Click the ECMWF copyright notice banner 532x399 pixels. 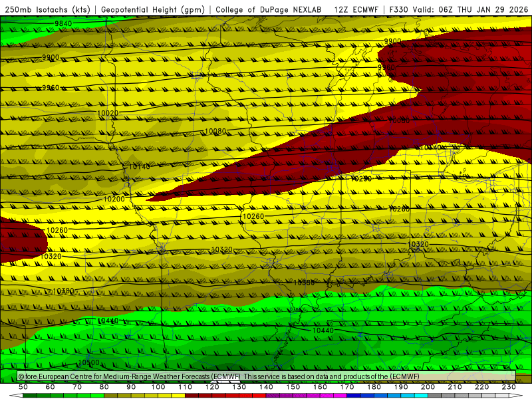(267, 376)
